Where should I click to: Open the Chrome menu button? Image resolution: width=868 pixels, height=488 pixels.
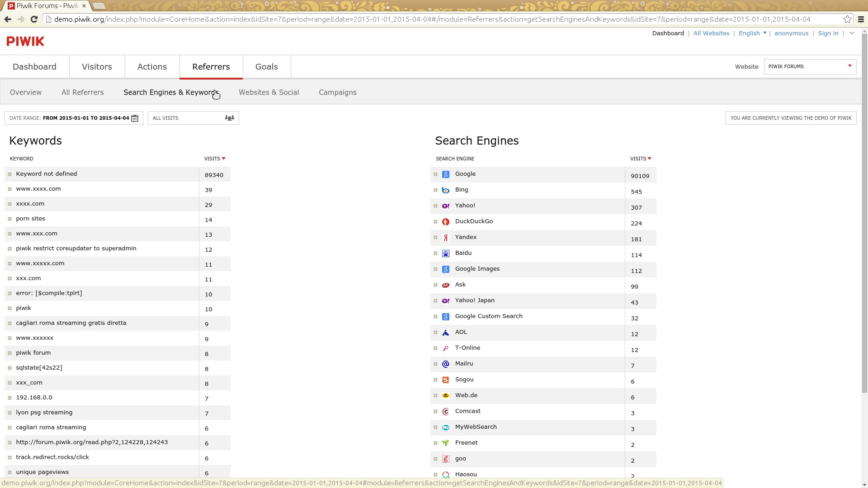click(861, 19)
